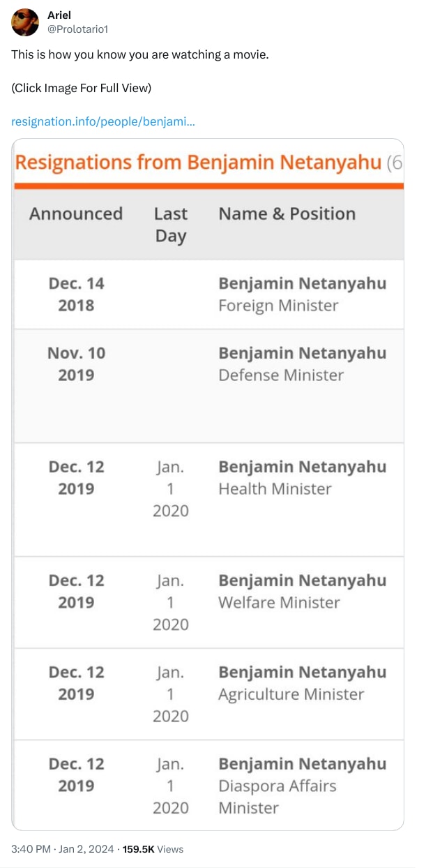Click Ariel's profile avatar picture
Image resolution: width=426 pixels, height=868 pixels.
(x=25, y=22)
